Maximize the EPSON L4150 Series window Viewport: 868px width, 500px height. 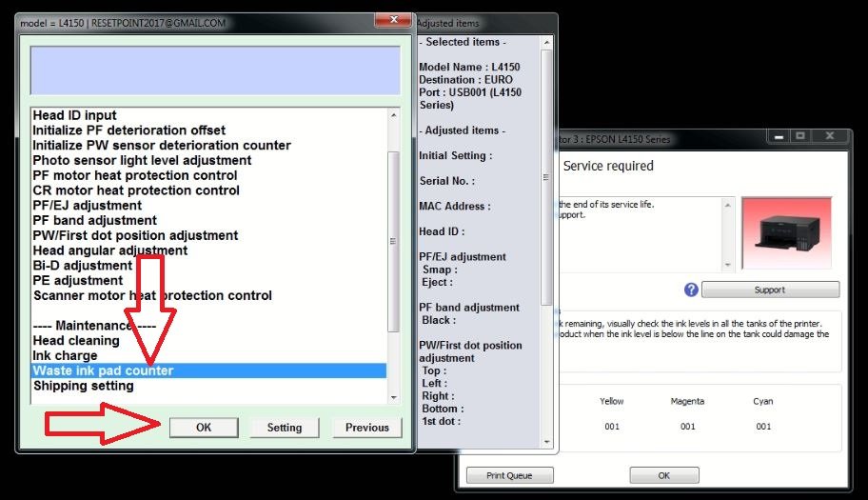(800, 135)
